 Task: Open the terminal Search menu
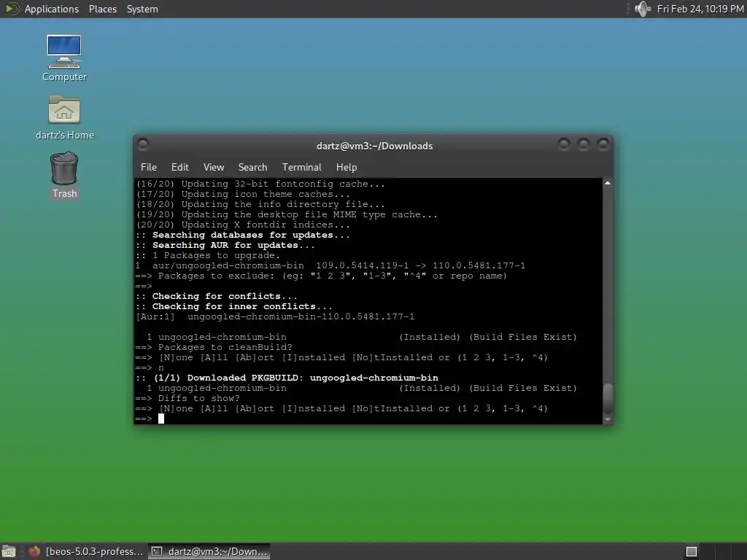pos(252,167)
